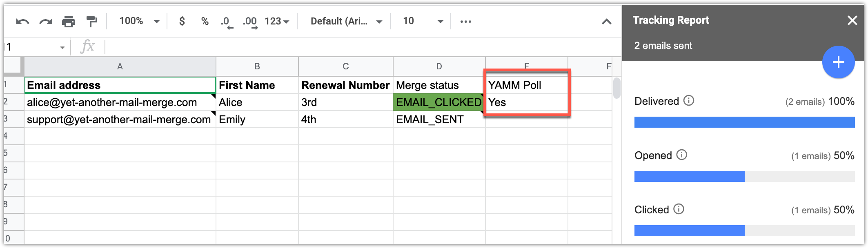Show info about Clicked emails
868x248 pixels.
tap(679, 209)
